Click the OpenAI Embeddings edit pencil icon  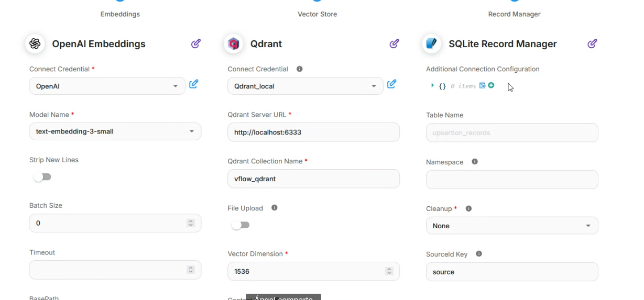coord(195,43)
